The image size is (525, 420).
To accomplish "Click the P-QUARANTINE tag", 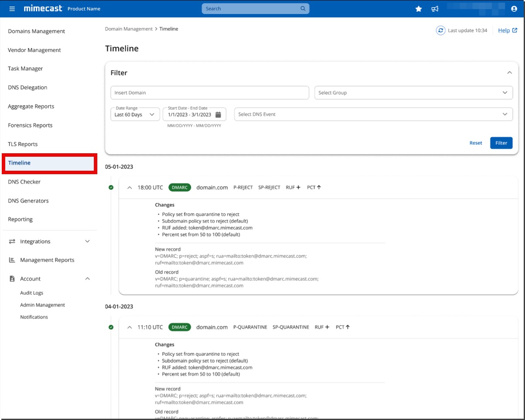I will [250, 327].
